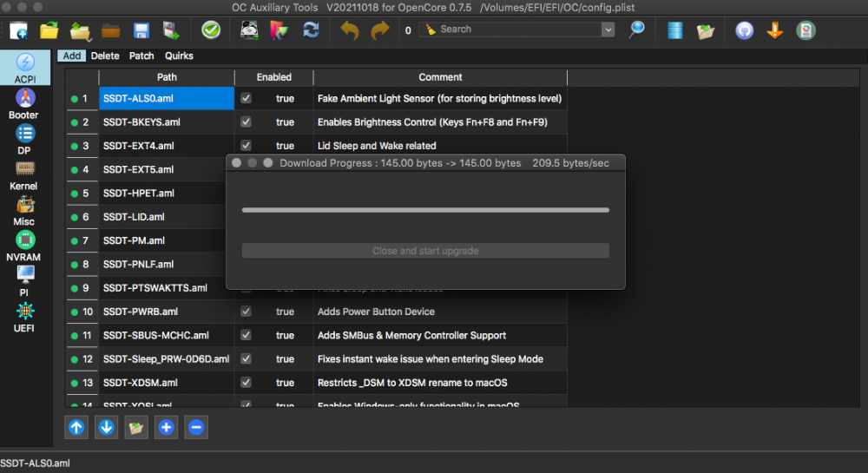Image resolution: width=868 pixels, height=473 pixels.
Task: Open the UEFI section
Action: [23, 318]
